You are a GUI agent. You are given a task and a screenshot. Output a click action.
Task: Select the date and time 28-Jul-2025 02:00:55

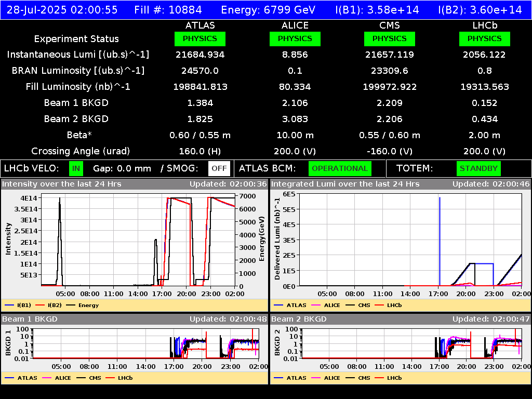pos(62,9)
